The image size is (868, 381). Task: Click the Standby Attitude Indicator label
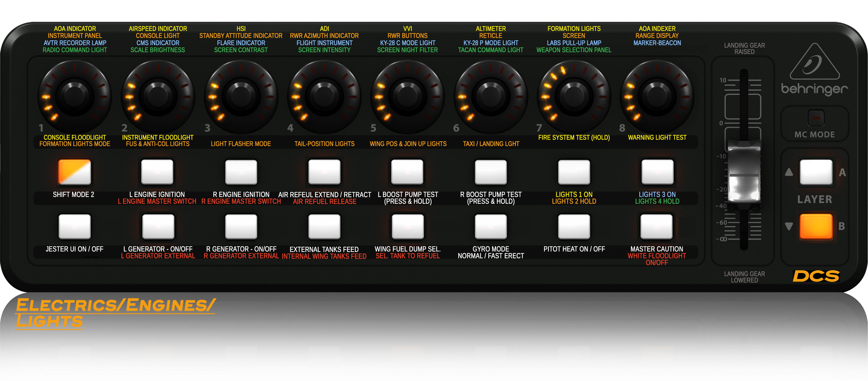(x=241, y=36)
